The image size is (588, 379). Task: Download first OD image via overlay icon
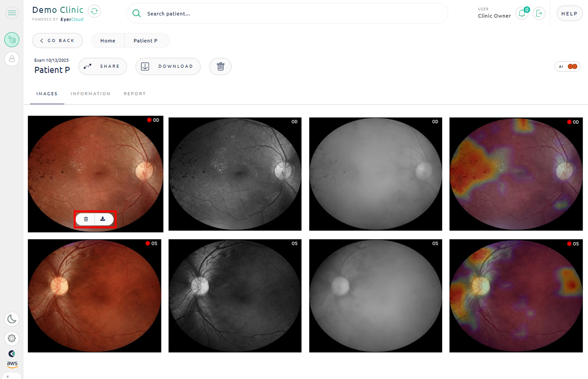coord(103,219)
